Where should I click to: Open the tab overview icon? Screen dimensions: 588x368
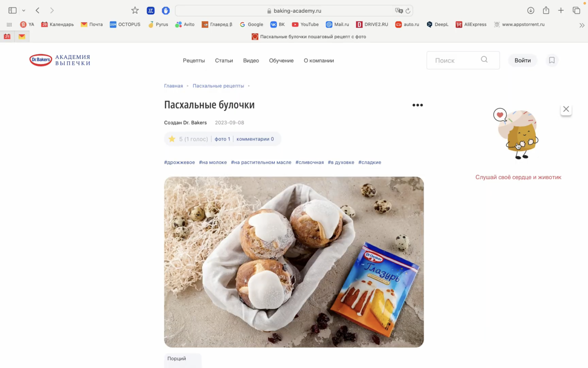tap(576, 11)
